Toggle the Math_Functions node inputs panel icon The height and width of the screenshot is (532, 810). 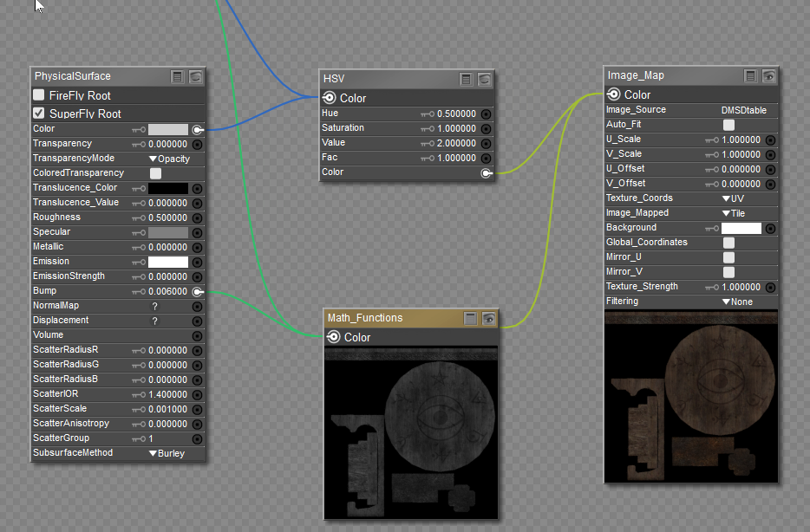470,318
